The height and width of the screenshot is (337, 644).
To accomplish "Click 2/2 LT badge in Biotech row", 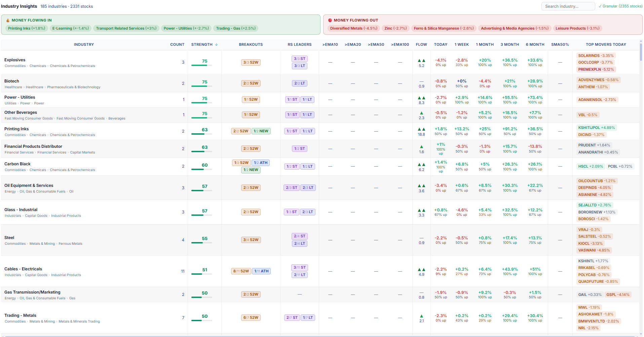I will coord(300,83).
